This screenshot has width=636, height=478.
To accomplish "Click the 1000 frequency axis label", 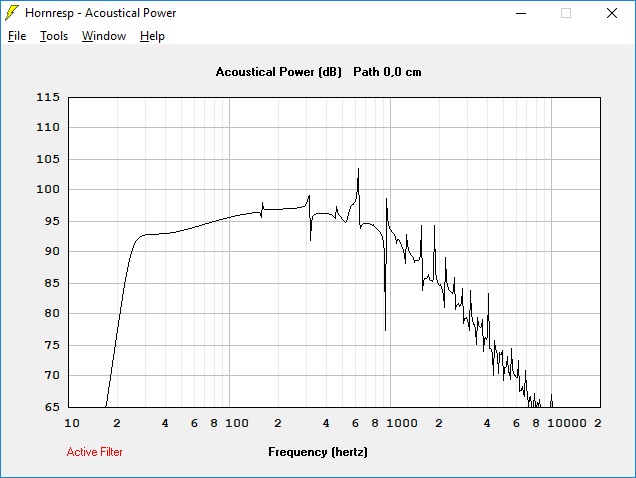I will pos(402,423).
